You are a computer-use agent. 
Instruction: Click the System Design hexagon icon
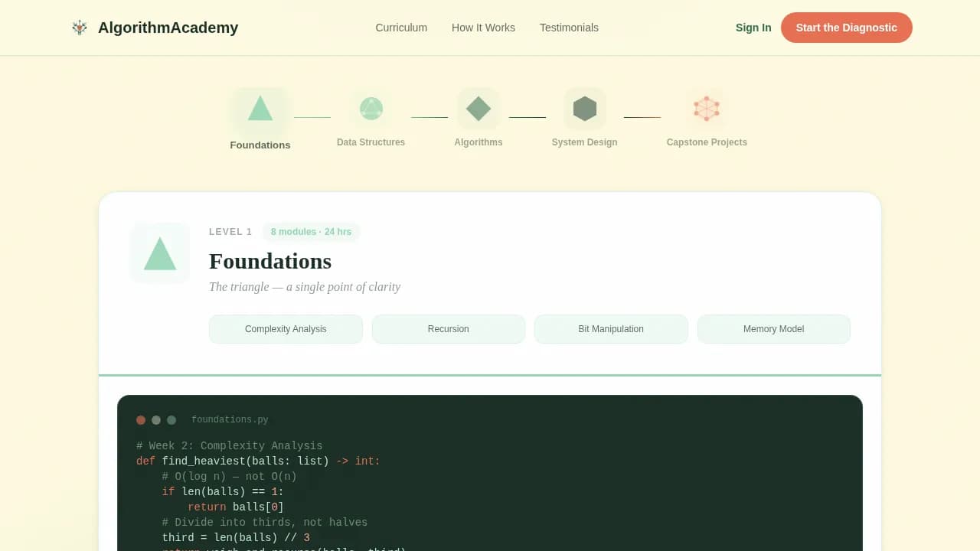tap(585, 109)
